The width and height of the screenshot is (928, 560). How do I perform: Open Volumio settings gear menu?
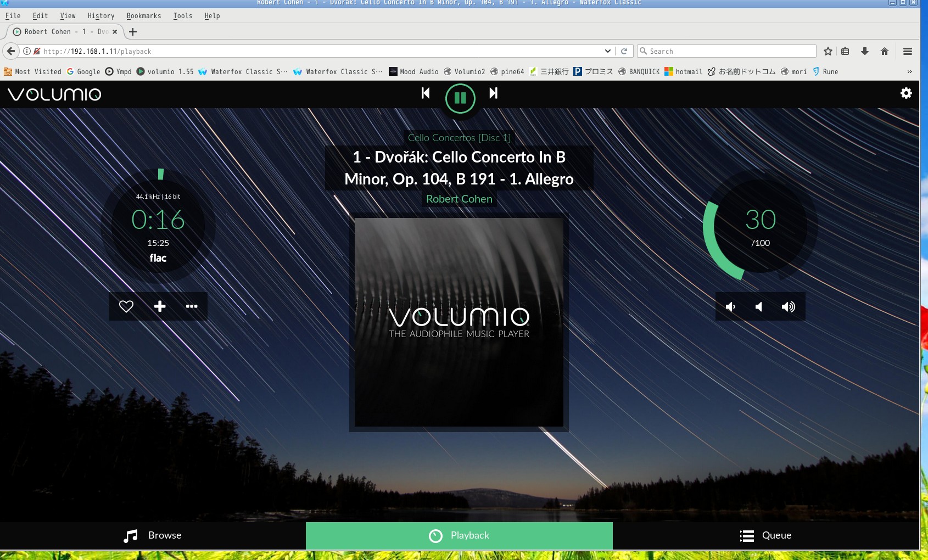(906, 93)
